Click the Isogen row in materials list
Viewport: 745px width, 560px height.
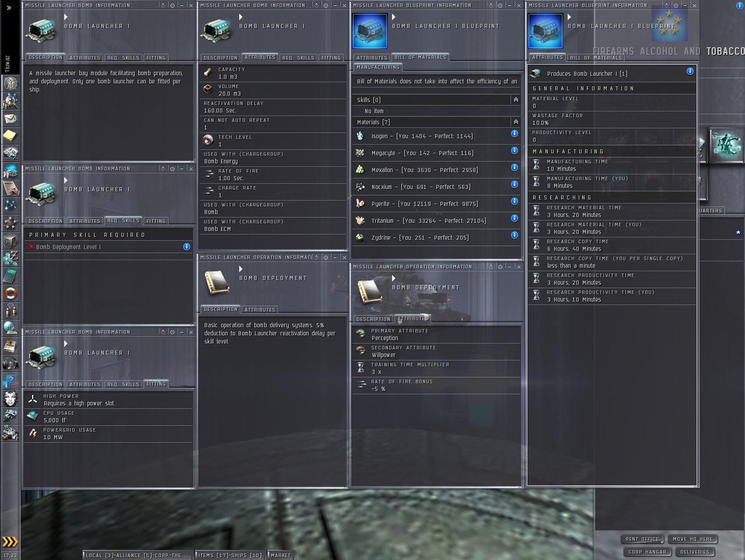coord(436,136)
